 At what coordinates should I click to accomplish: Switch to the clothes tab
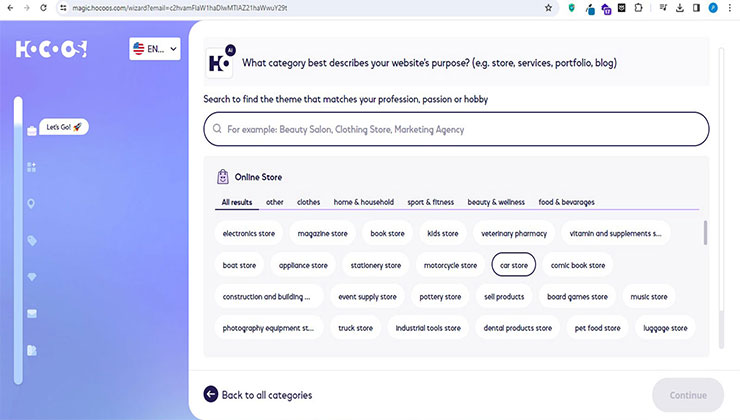click(x=308, y=202)
